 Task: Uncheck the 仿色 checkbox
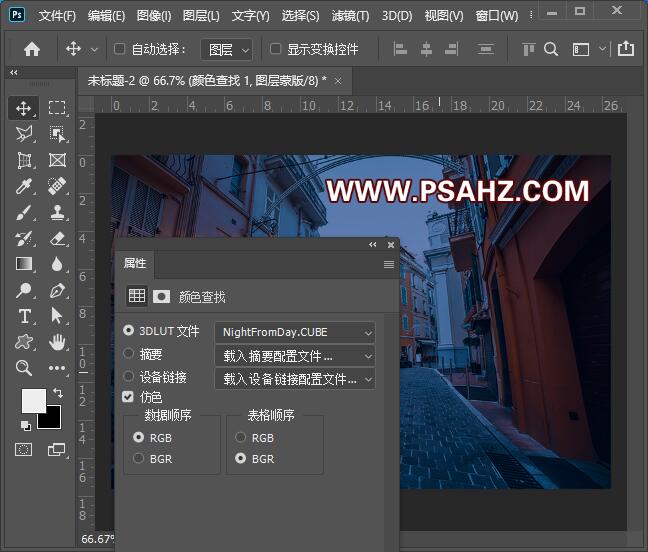(128, 397)
